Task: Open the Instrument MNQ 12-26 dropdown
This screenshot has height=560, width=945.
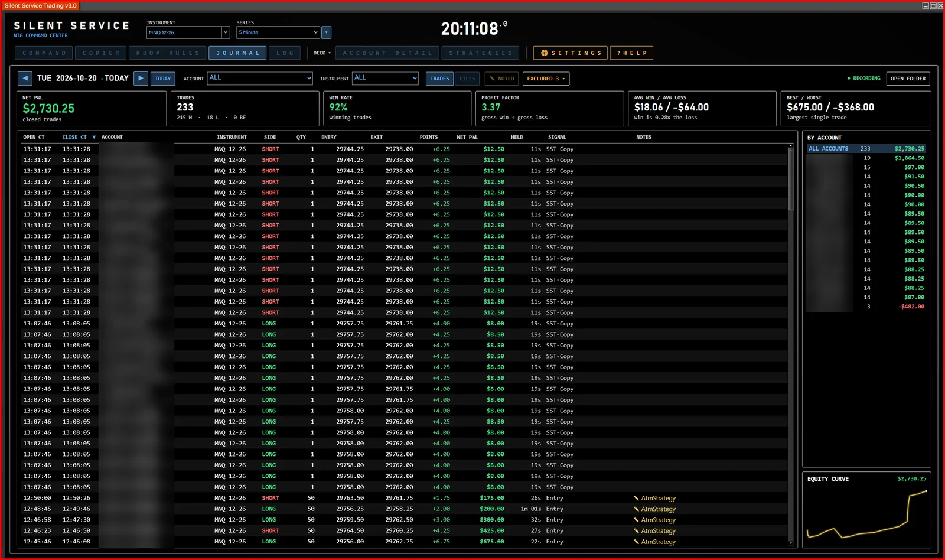Action: coord(188,32)
